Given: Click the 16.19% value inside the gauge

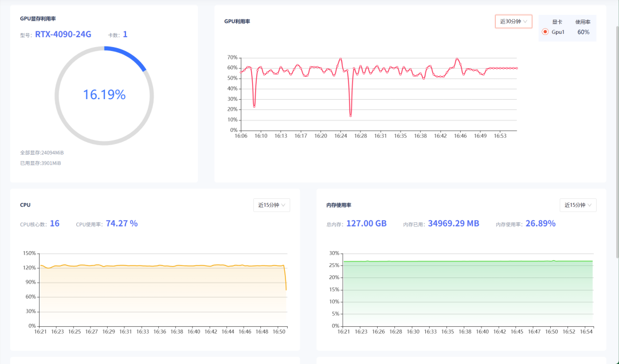Looking at the screenshot, I should [x=104, y=95].
